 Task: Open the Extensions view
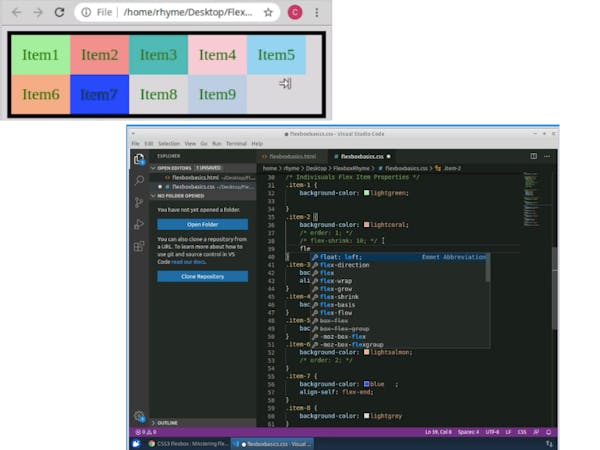click(x=139, y=246)
